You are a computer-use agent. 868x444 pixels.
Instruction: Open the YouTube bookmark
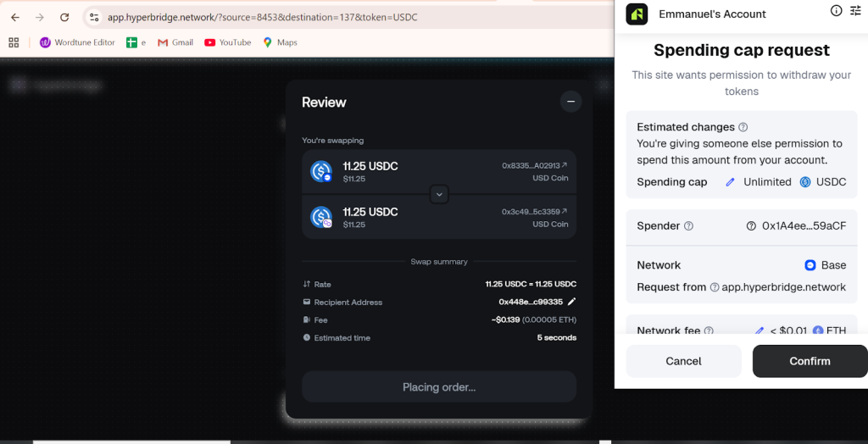point(227,42)
